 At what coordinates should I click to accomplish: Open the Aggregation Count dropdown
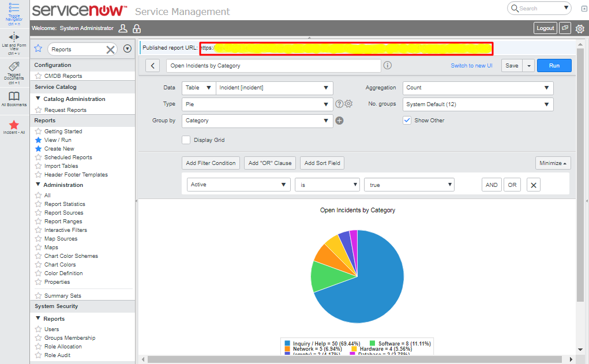tap(478, 88)
